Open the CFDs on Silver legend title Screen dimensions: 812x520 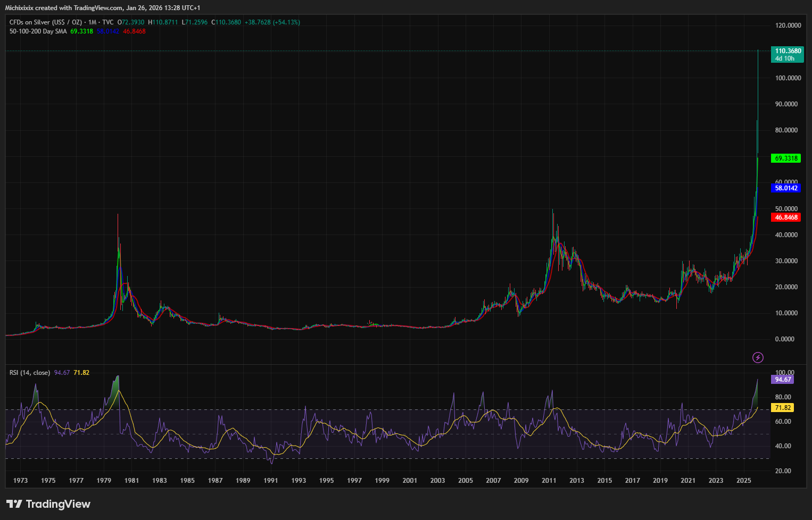(46, 22)
